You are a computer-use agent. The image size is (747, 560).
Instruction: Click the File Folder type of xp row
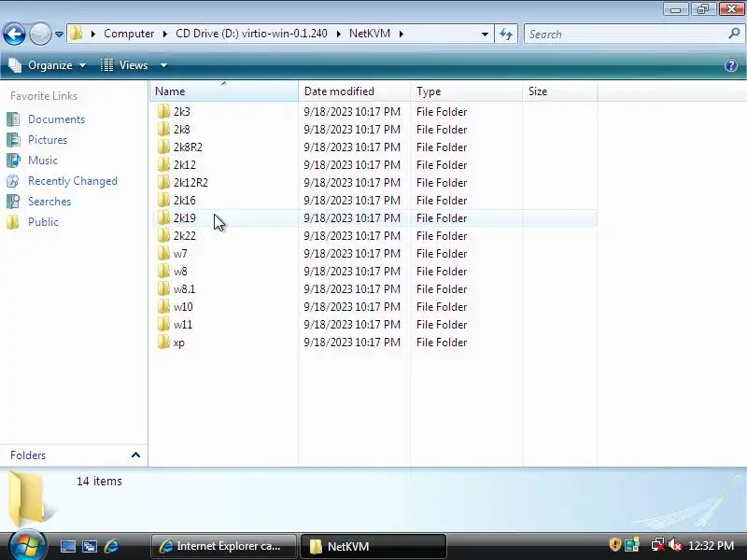pos(441,343)
